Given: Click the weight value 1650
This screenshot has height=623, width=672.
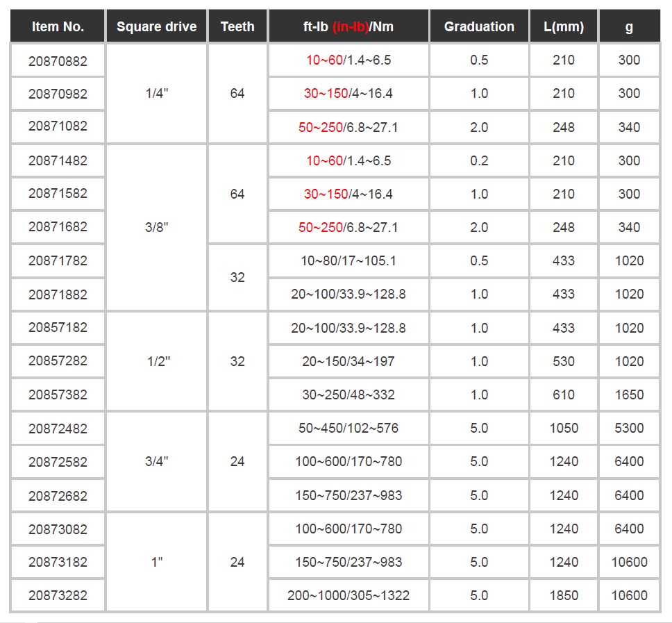Looking at the screenshot, I should pos(629,394).
